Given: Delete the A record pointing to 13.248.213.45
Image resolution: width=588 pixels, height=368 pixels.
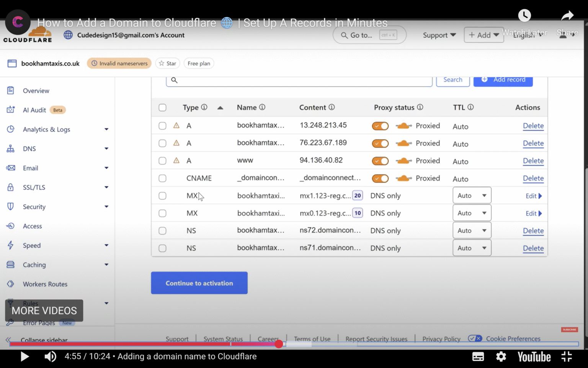Looking at the screenshot, I should pyautogui.click(x=533, y=126).
